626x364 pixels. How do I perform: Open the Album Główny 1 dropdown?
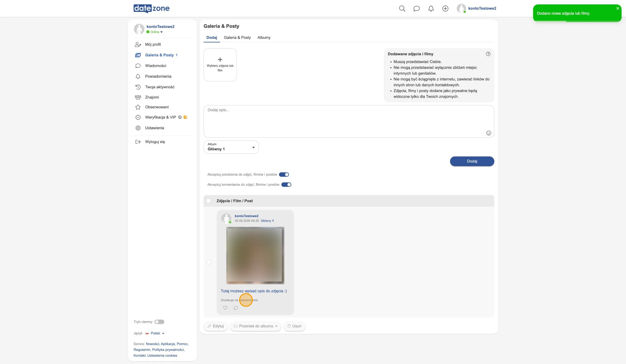point(231,147)
